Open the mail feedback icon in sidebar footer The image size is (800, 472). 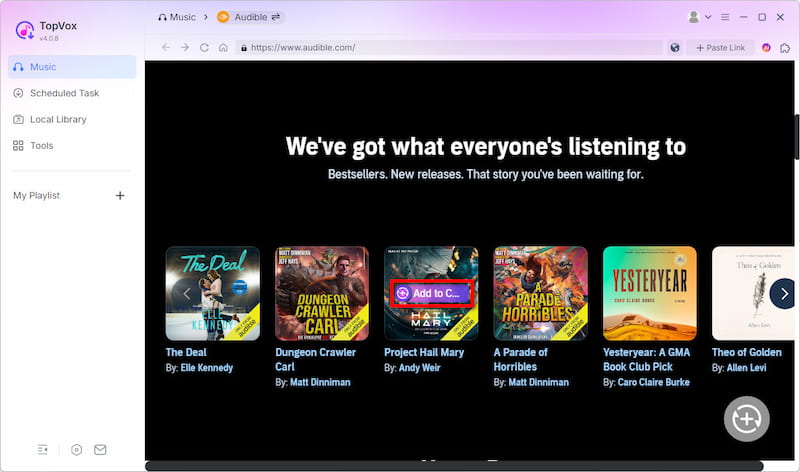(x=100, y=450)
